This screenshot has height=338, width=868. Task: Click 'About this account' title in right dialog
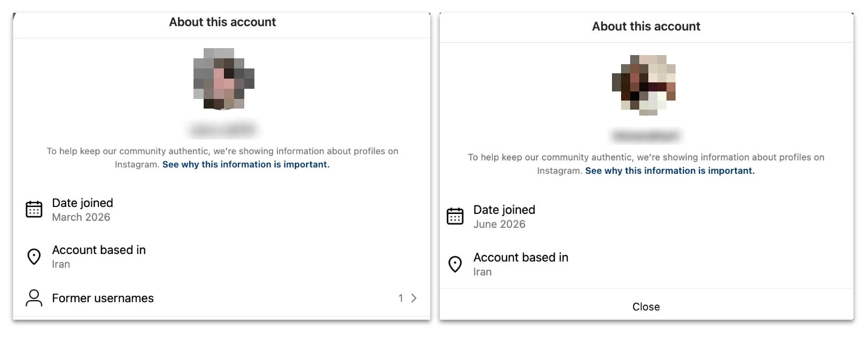click(x=646, y=26)
